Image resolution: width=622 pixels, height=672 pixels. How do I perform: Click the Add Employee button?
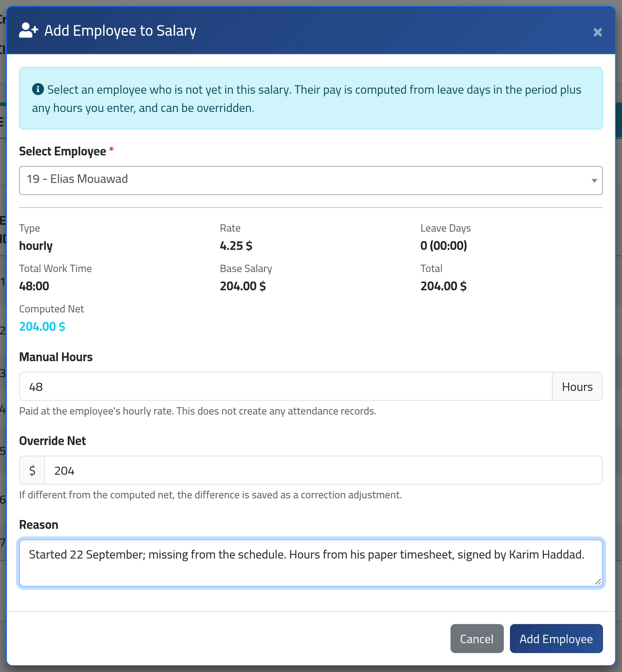tap(556, 639)
